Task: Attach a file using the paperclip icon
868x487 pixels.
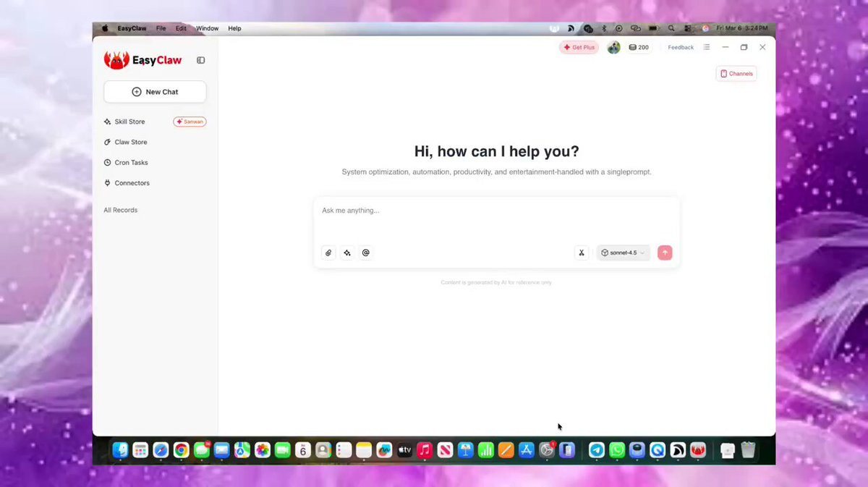Action: click(328, 253)
